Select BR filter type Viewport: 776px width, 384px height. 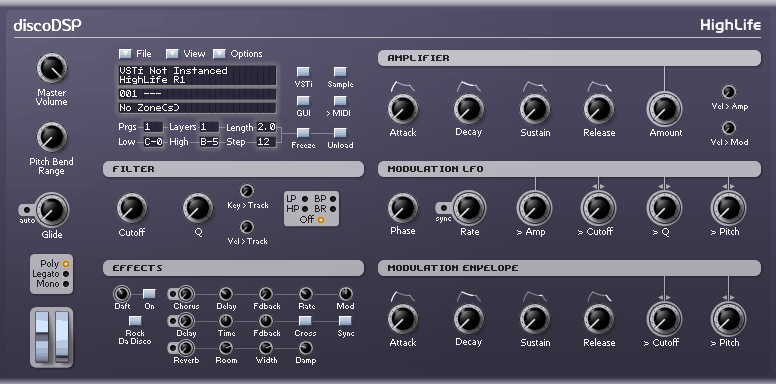[x=333, y=209]
